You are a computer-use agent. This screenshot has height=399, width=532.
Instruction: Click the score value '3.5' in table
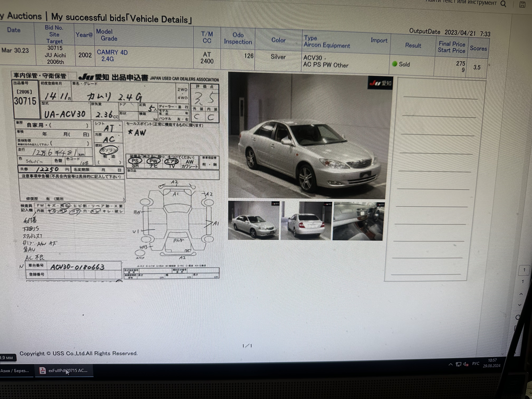point(477,67)
